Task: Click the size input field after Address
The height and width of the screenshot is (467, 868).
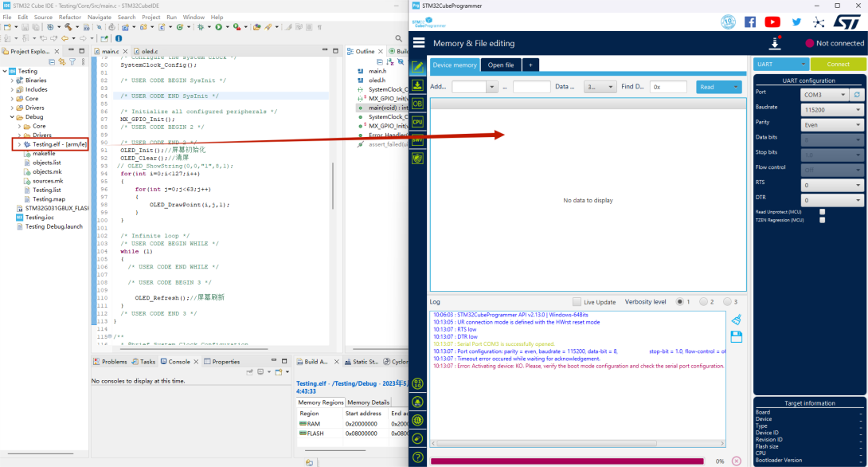Action: (x=531, y=87)
